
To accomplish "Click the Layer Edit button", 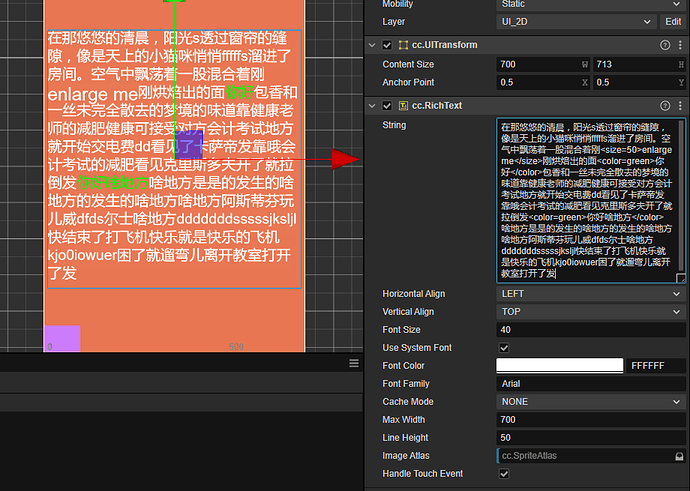I will [673, 22].
